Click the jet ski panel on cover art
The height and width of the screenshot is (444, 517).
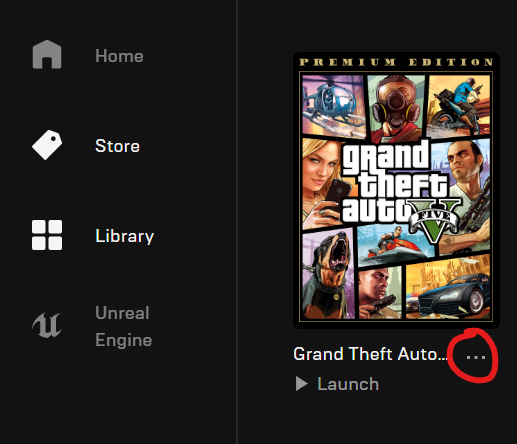click(395, 245)
